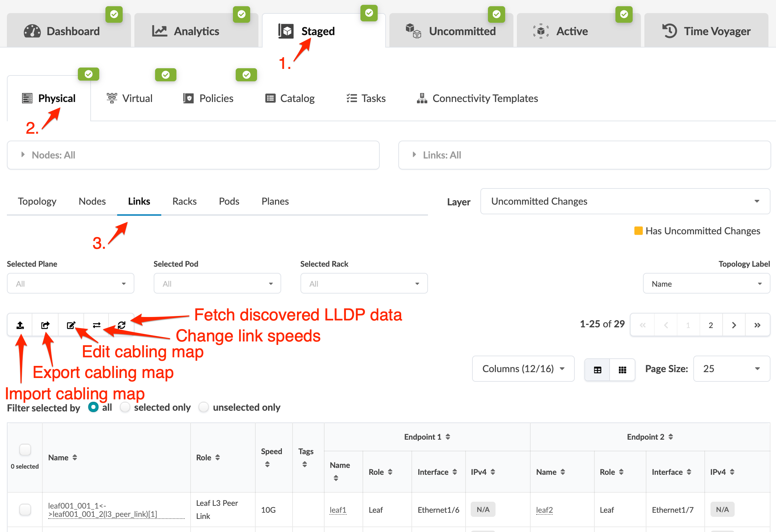Click Fetch discovered LLDP data icon
The image size is (776, 532).
click(x=122, y=325)
